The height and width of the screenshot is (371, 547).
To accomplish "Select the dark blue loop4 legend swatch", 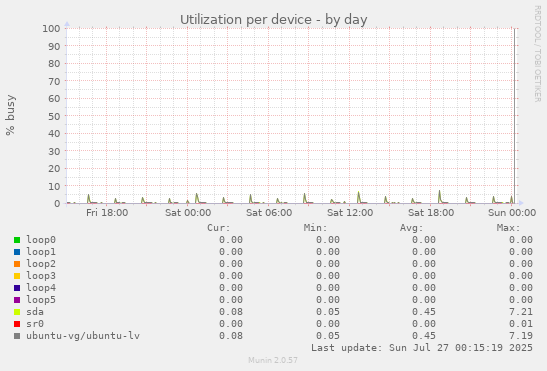I will (17, 288).
